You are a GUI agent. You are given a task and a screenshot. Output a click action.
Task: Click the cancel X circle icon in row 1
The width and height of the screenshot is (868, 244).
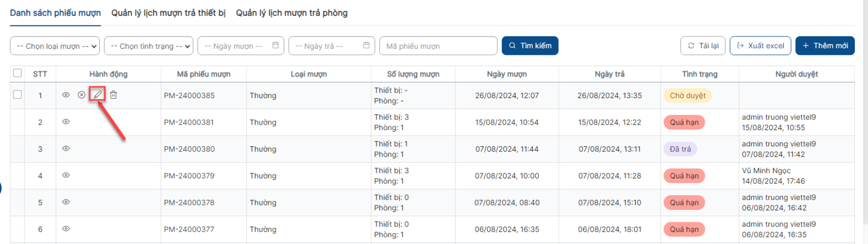[81, 95]
